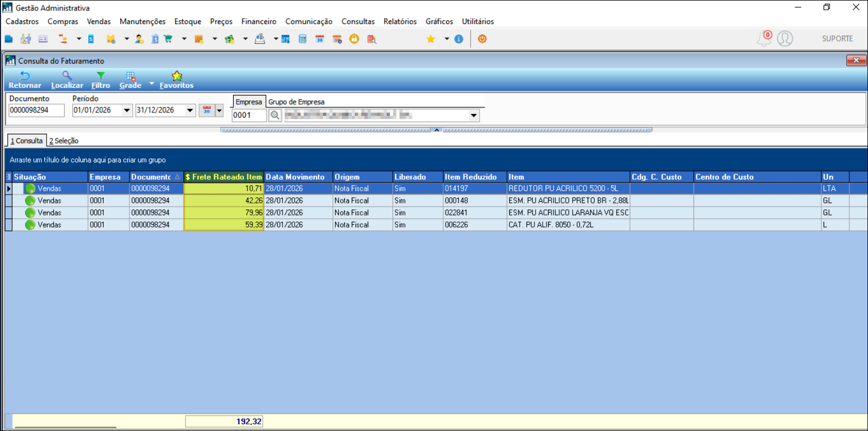Click the green Filtro funnel icon
This screenshot has width=868, height=431.
click(x=100, y=76)
